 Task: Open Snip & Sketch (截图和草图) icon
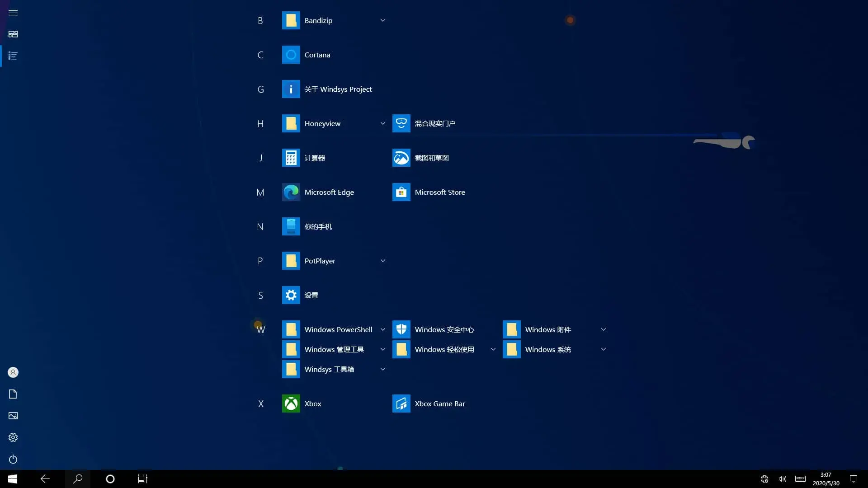[x=401, y=158]
